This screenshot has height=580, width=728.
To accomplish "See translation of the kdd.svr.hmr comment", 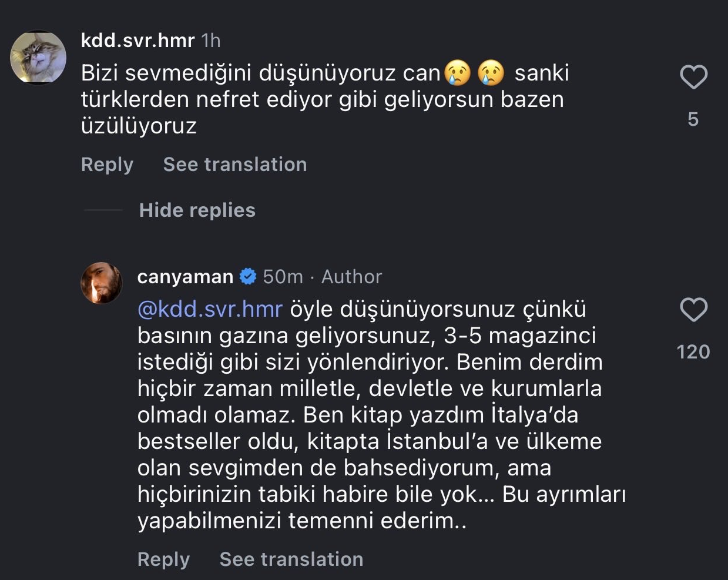I will pos(234,165).
